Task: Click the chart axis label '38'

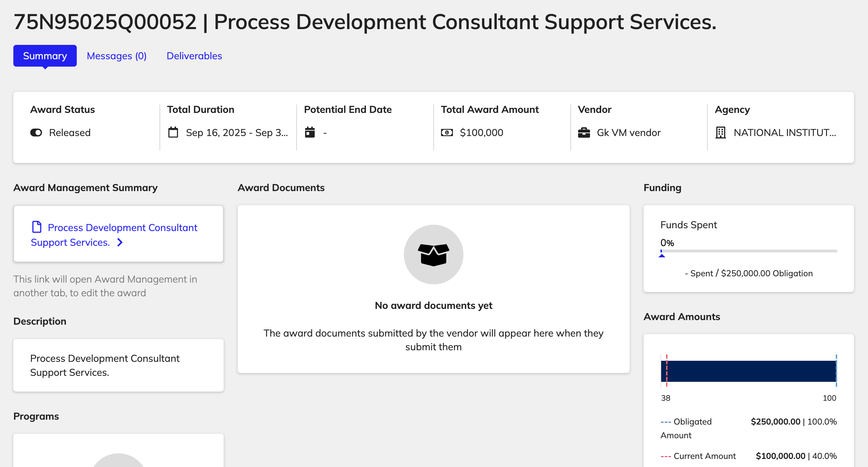Action: pyautogui.click(x=666, y=398)
